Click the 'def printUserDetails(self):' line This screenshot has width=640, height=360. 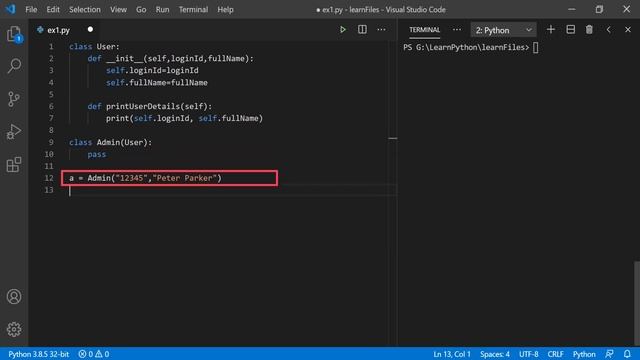click(x=150, y=106)
